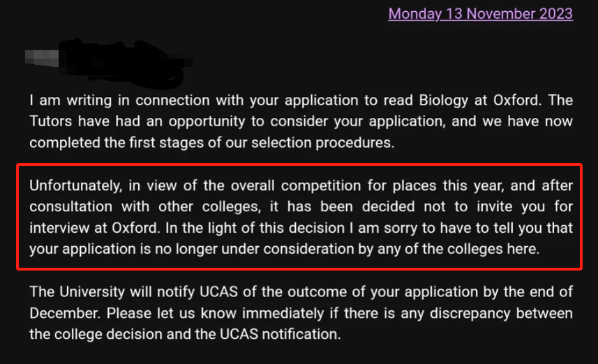Viewport: 598px width, 364px height.
Task: Open the Monday 13 November 2023 date link
Action: pos(480,13)
